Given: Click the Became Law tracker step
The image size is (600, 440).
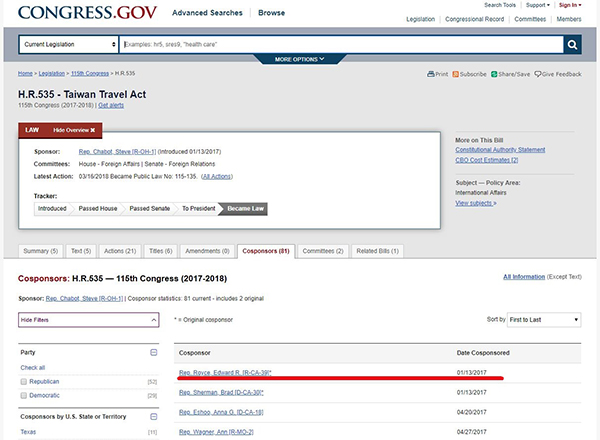Looking at the screenshot, I should click(x=245, y=208).
